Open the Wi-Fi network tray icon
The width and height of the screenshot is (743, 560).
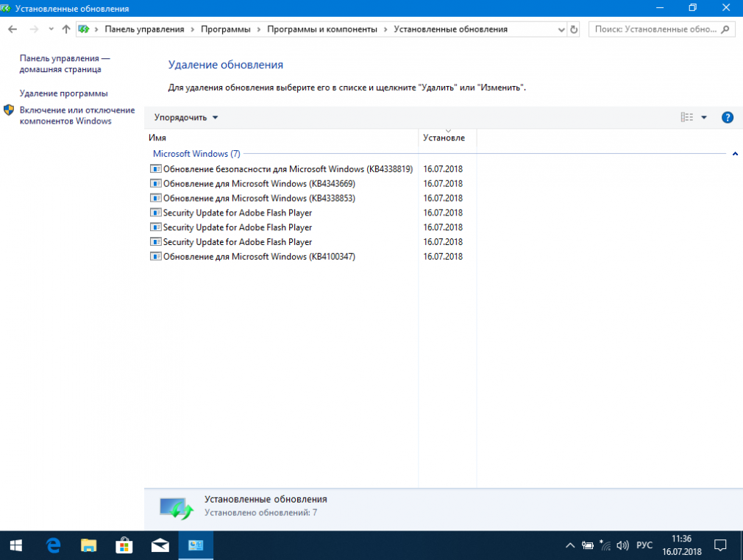coord(605,546)
